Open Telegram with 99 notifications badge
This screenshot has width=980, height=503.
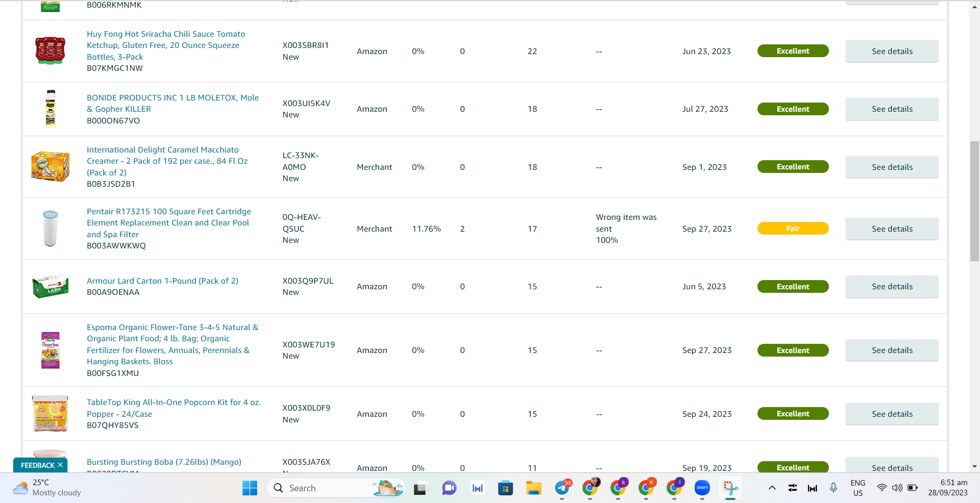pos(562,488)
